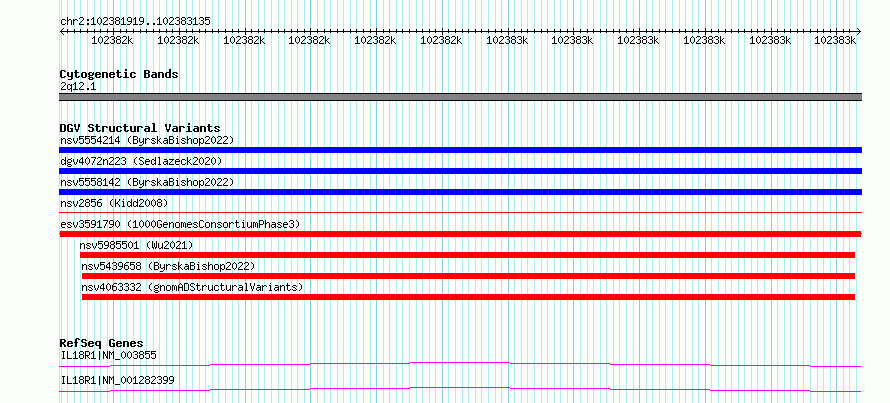
Task: Select the red bar for nsv5439658
Action: tap(468, 276)
